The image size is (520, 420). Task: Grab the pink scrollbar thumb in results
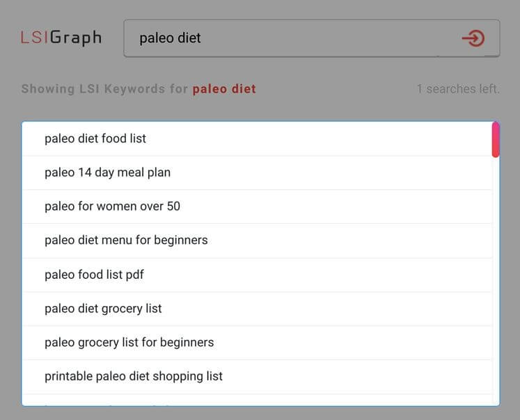pyautogui.click(x=496, y=140)
